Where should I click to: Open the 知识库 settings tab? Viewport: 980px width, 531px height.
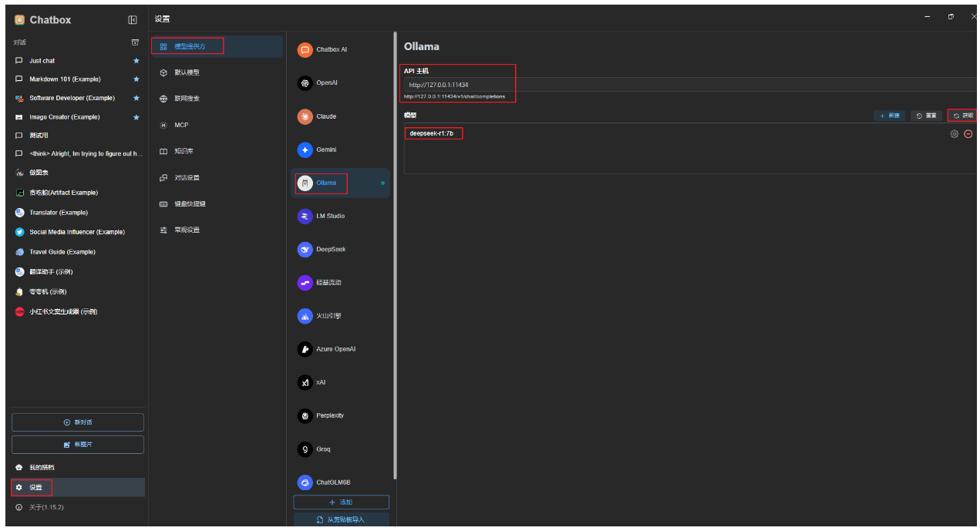point(217,151)
